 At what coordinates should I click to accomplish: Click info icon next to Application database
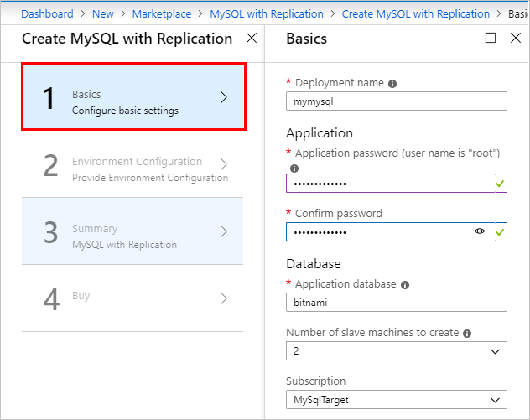pyautogui.click(x=404, y=285)
